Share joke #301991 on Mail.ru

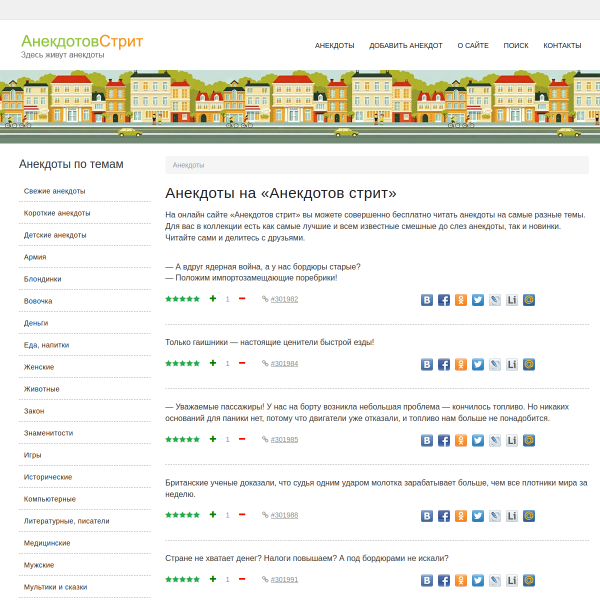pos(529,580)
